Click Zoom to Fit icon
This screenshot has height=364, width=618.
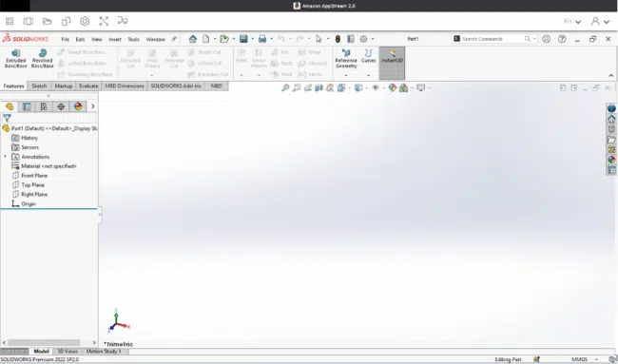pos(285,87)
